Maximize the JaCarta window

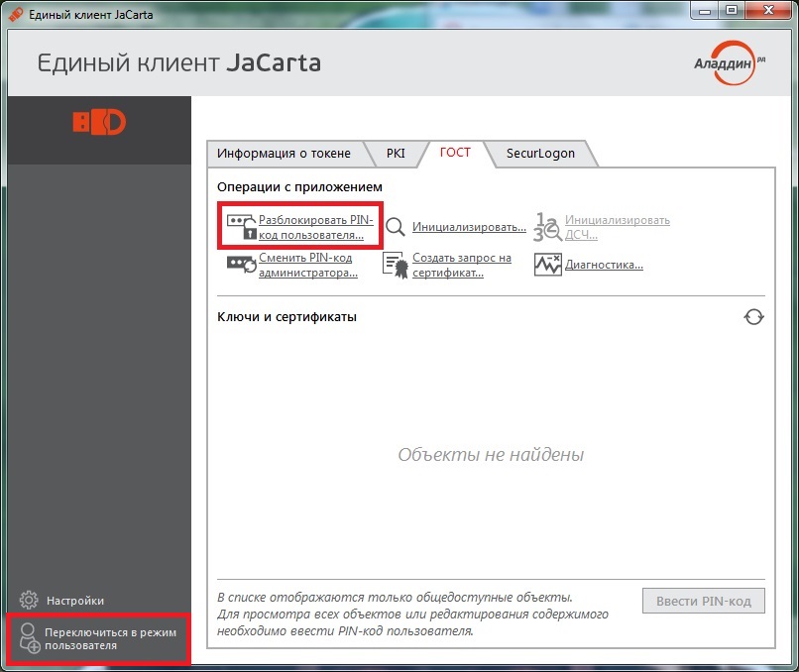click(732, 10)
